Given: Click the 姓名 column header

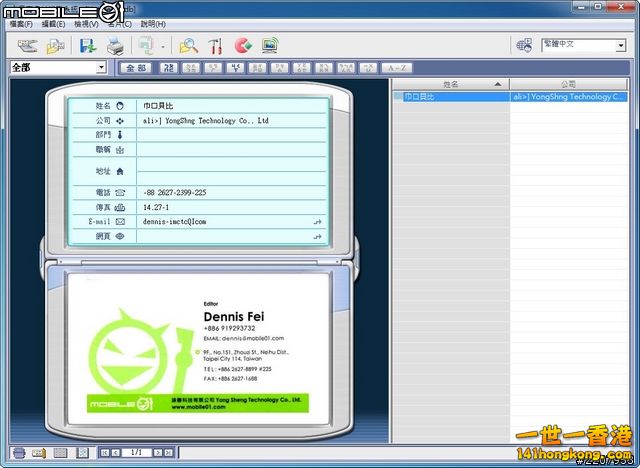Looking at the screenshot, I should click(x=450, y=85).
